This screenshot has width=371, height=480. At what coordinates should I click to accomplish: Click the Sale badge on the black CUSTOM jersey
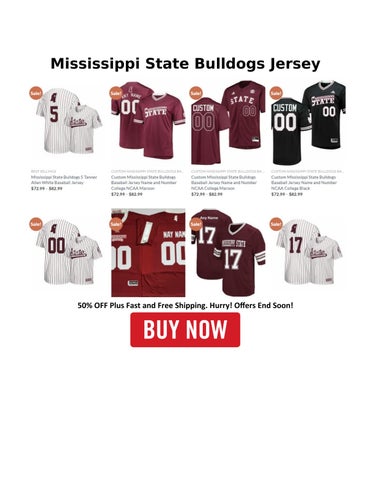276,93
